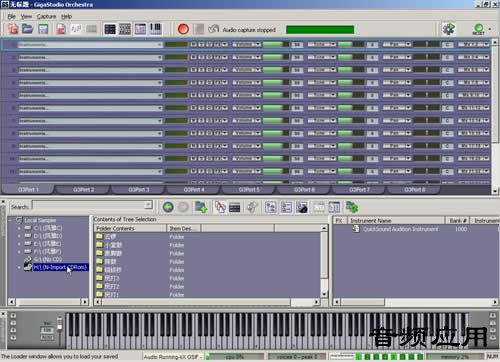Click the green Reset button
Viewport: 500px width, 362px height.
point(478,29)
